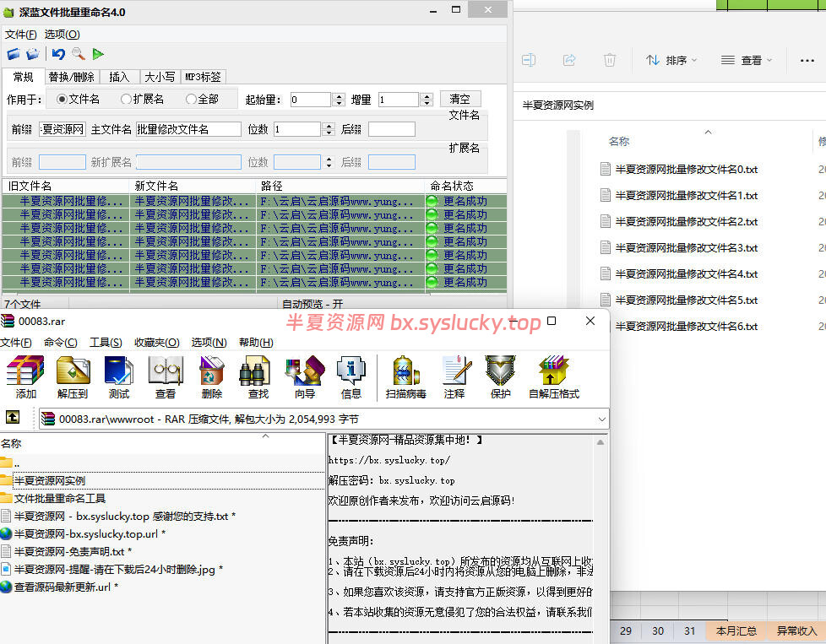
Task: Open the 排序 (Sort) dropdown in Explorer
Action: point(671,60)
